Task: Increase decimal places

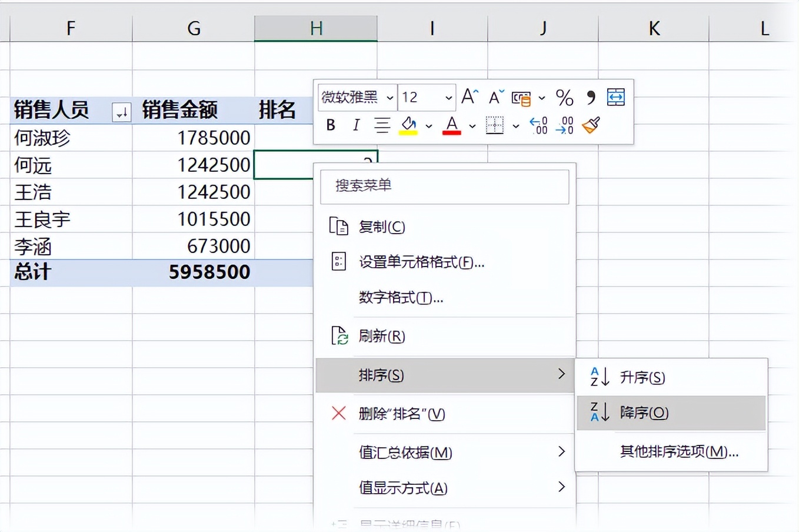Action: click(538, 125)
